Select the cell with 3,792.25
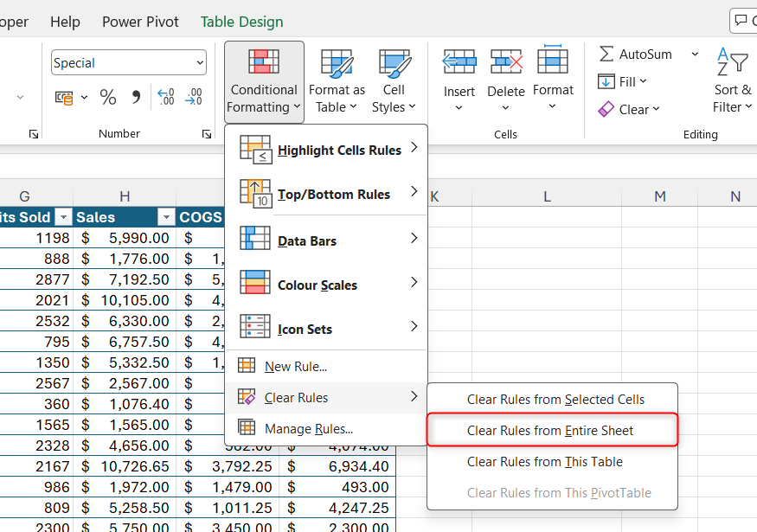Image resolution: width=757 pixels, height=532 pixels. tap(228, 466)
